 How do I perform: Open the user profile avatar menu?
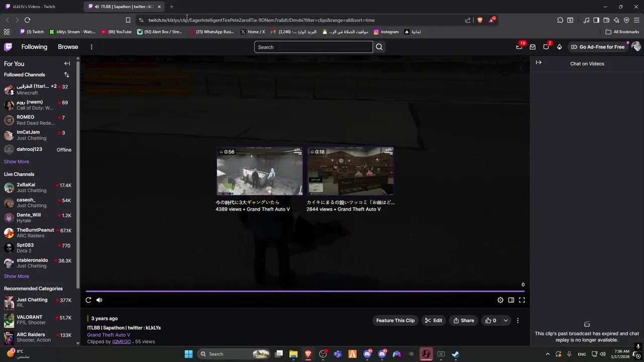(x=636, y=47)
